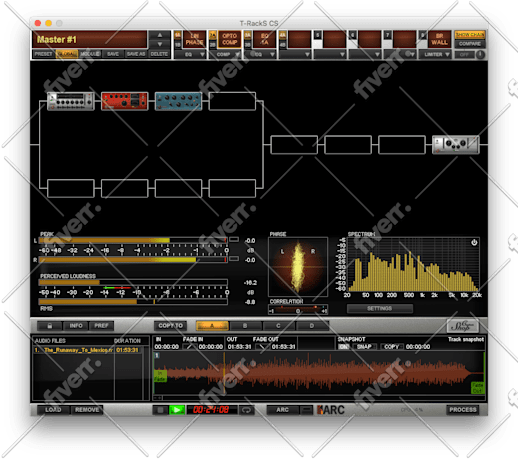Image resolution: width=518 pixels, height=459 pixels.
Task: Open the slot 2 COMP type dropdown
Action: click(x=225, y=54)
